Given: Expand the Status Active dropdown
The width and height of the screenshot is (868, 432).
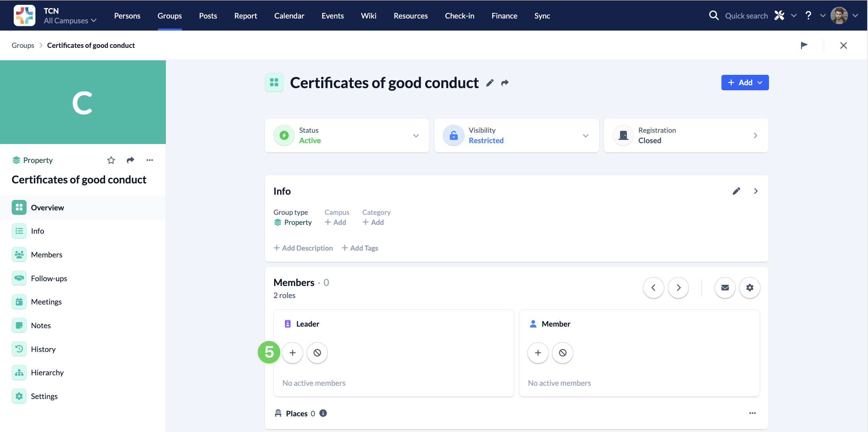Looking at the screenshot, I should (416, 136).
